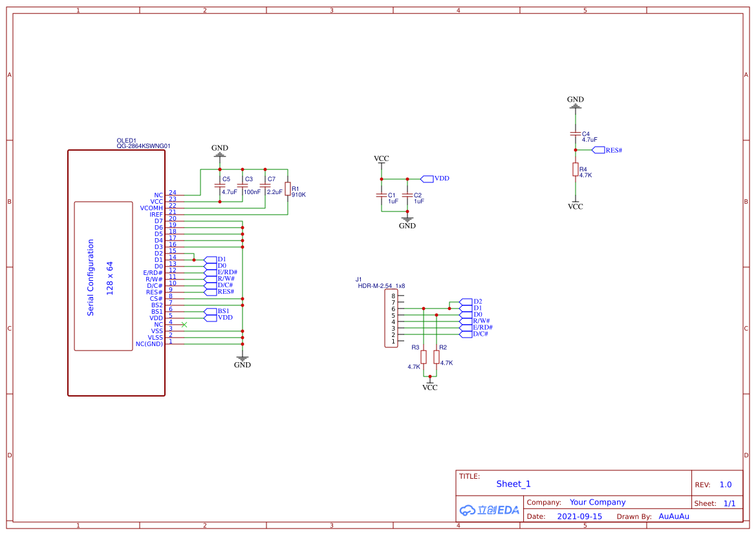Image resolution: width=756 pixels, height=535 pixels.
Task: Click the 'AuAuAu' drawn-by name
Action: (674, 516)
